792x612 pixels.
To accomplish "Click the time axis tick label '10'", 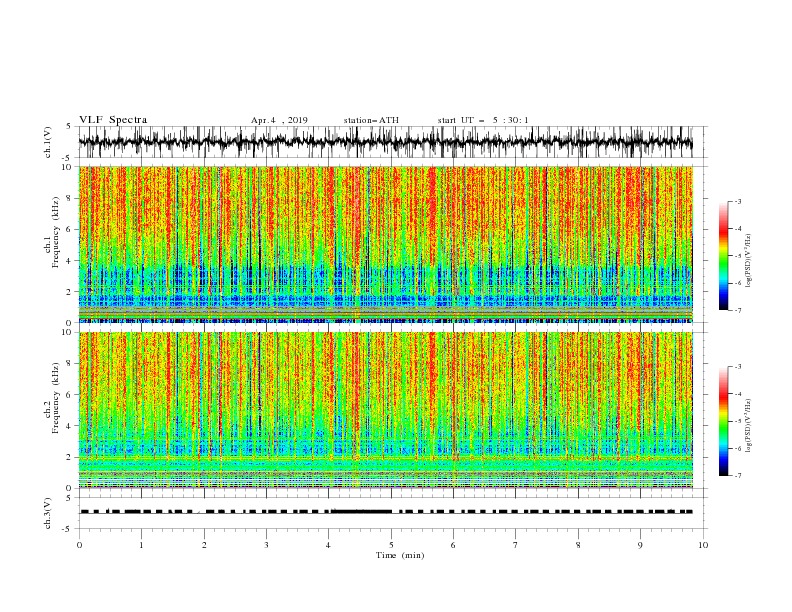I will click(x=703, y=545).
